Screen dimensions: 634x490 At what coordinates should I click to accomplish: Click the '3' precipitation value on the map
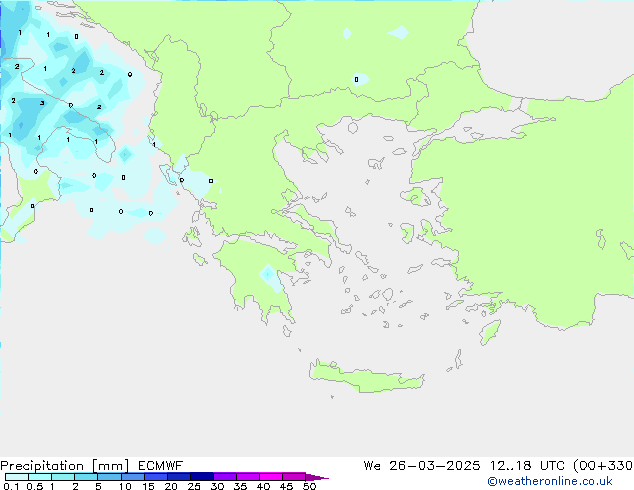42,103
